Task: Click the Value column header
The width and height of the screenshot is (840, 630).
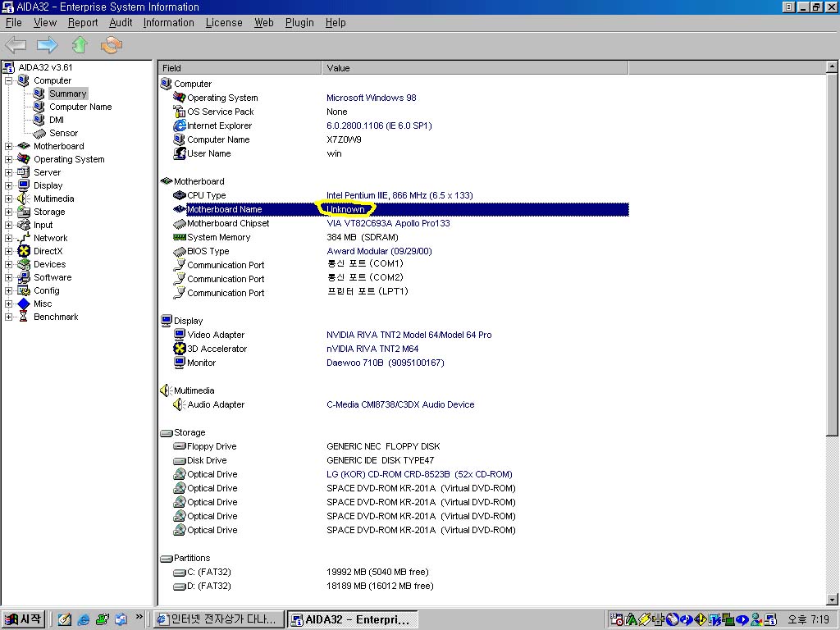Action: (475, 68)
